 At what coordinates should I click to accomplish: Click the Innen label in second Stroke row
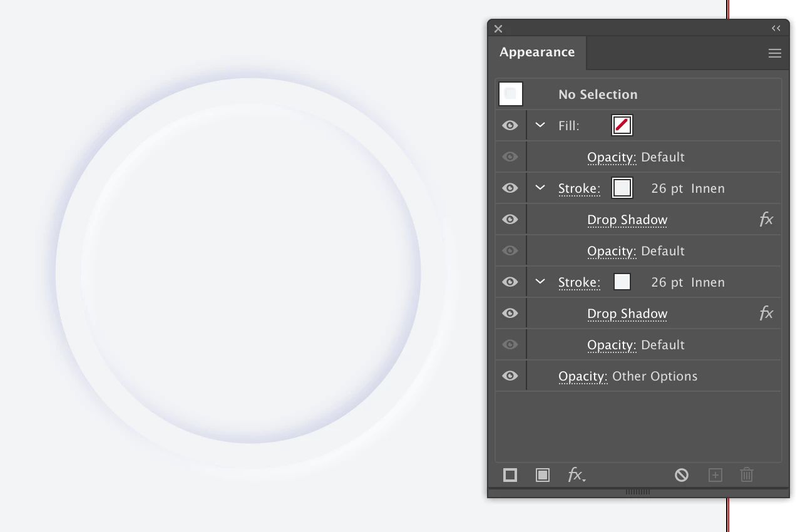(708, 282)
